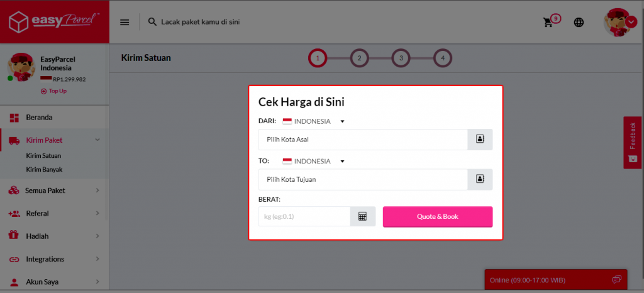Image resolution: width=644 pixels, height=293 pixels.
Task: Click the weight calculator icon
Action: [x=362, y=216]
